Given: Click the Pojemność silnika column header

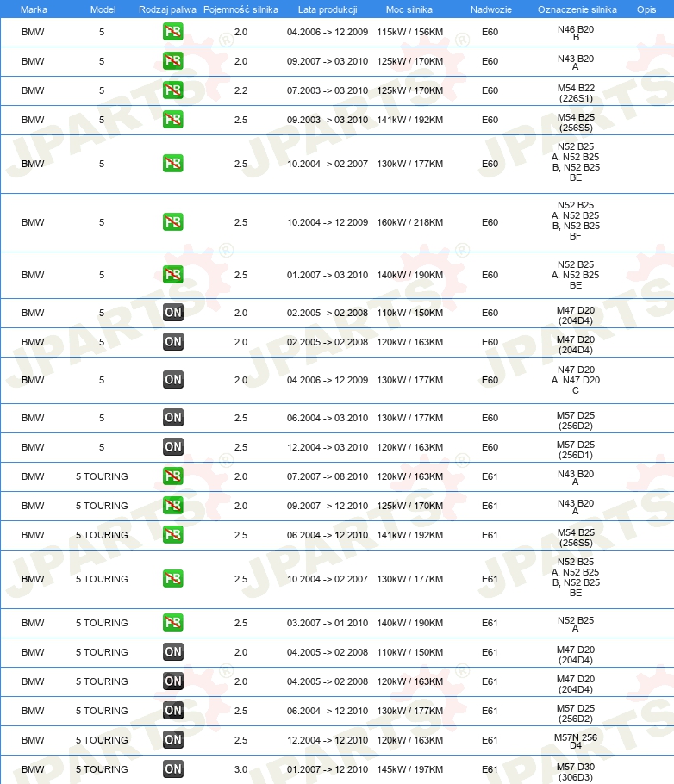Looking at the screenshot, I should click(240, 9).
